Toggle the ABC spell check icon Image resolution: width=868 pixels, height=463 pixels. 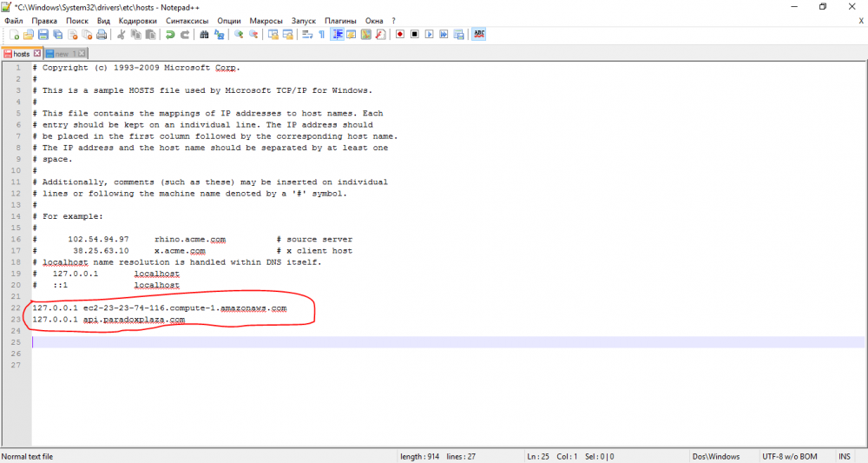pos(479,35)
